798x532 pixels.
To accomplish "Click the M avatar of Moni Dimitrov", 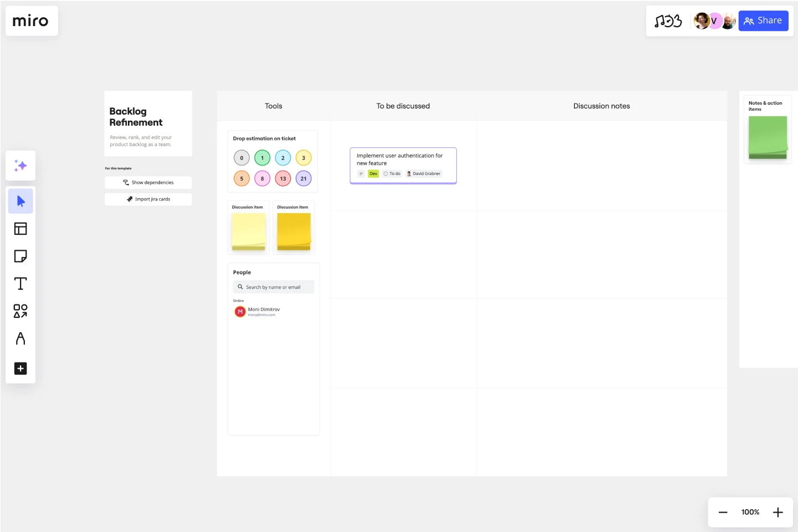I will pyautogui.click(x=240, y=312).
